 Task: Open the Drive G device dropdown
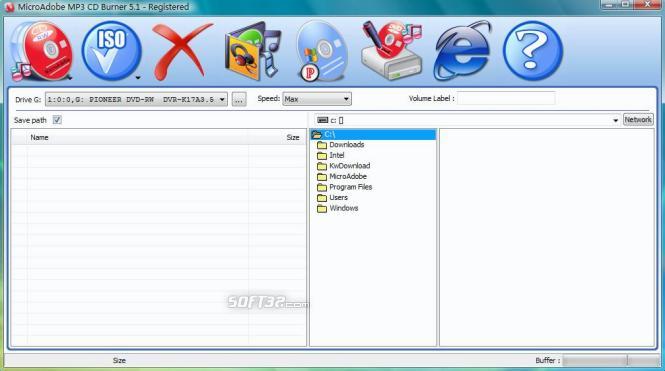coord(136,100)
